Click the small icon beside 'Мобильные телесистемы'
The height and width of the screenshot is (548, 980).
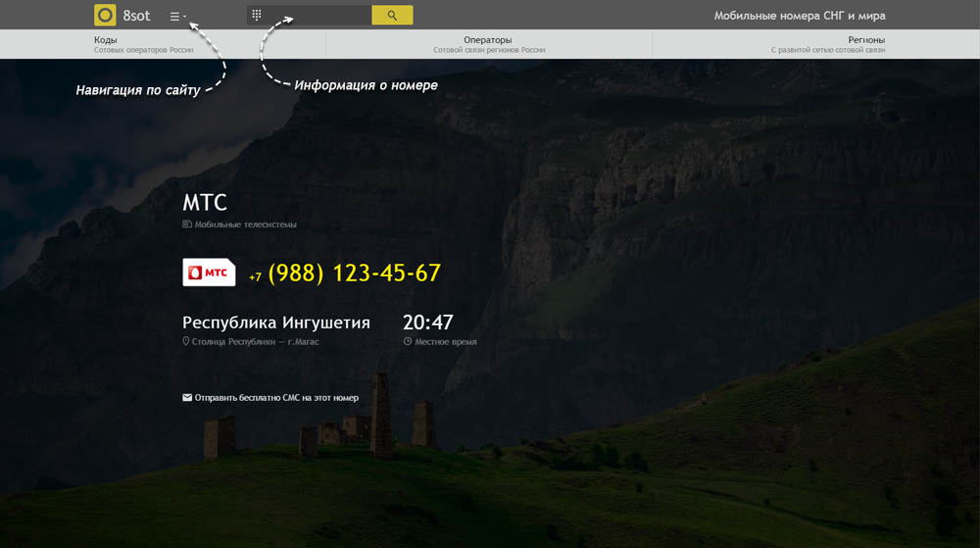pos(187,224)
